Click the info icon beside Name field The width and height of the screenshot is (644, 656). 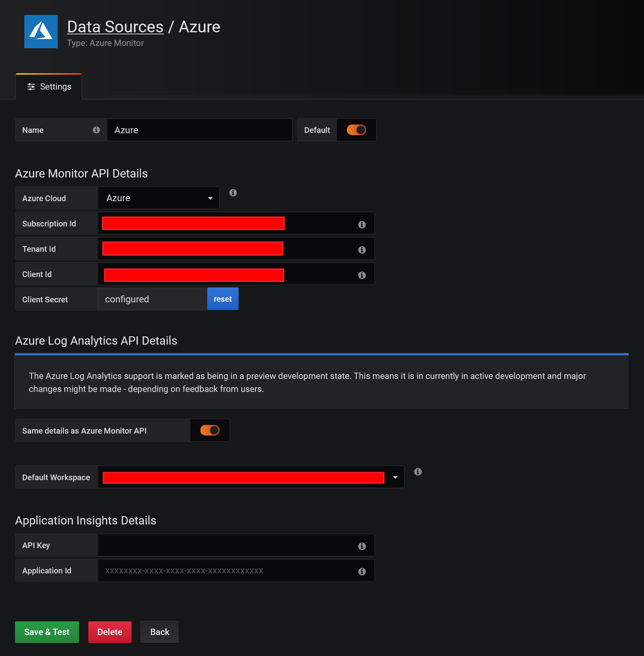[x=96, y=130]
